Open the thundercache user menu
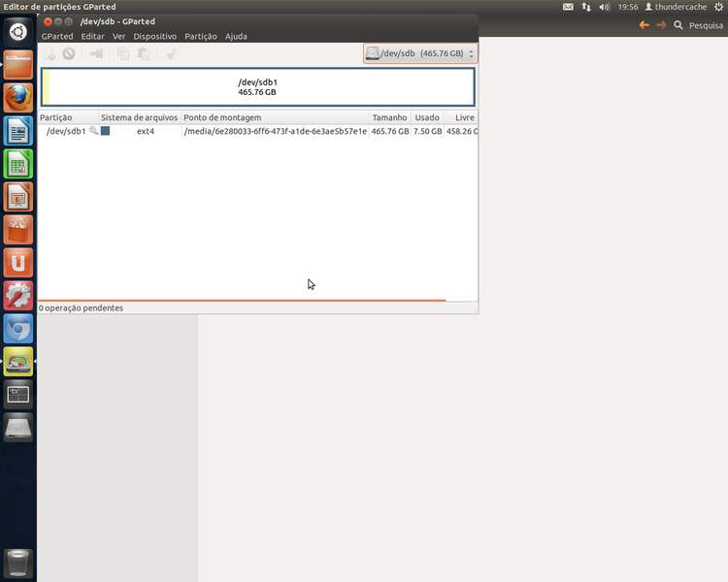 point(676,7)
